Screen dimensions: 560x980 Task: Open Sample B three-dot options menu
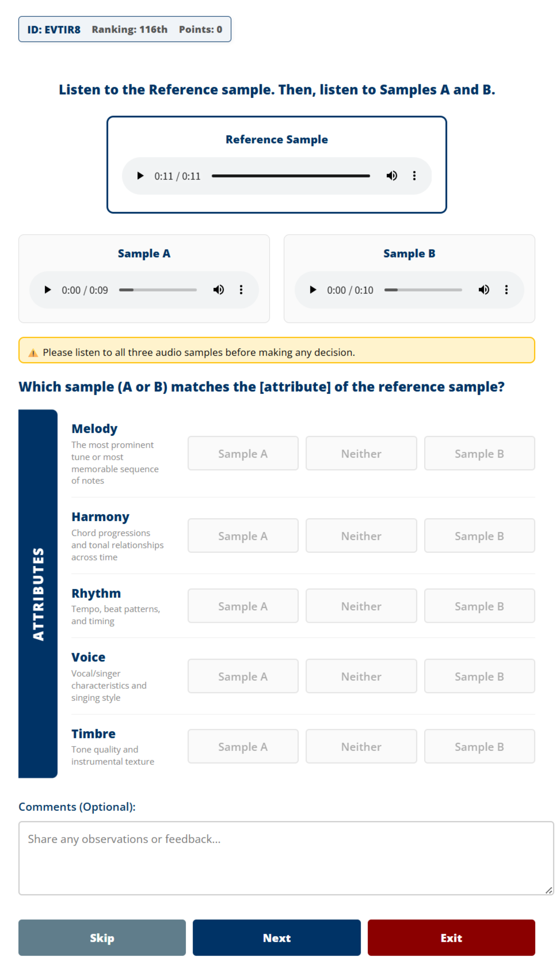(x=506, y=290)
